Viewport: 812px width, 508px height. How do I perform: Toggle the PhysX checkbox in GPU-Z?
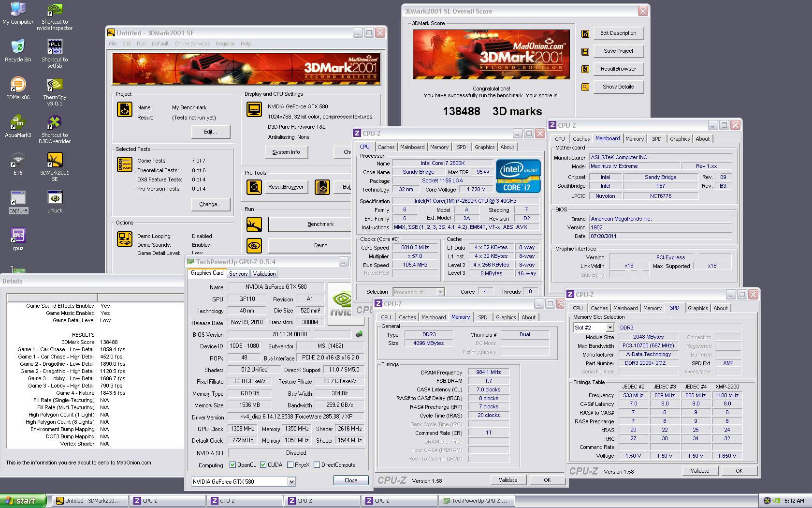coord(290,465)
